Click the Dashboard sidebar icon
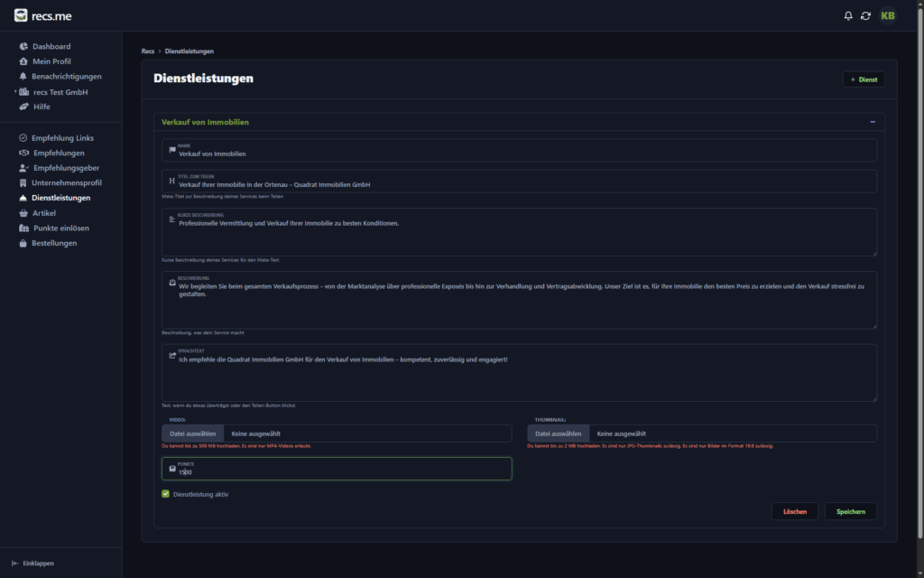924x578 pixels. pos(23,46)
